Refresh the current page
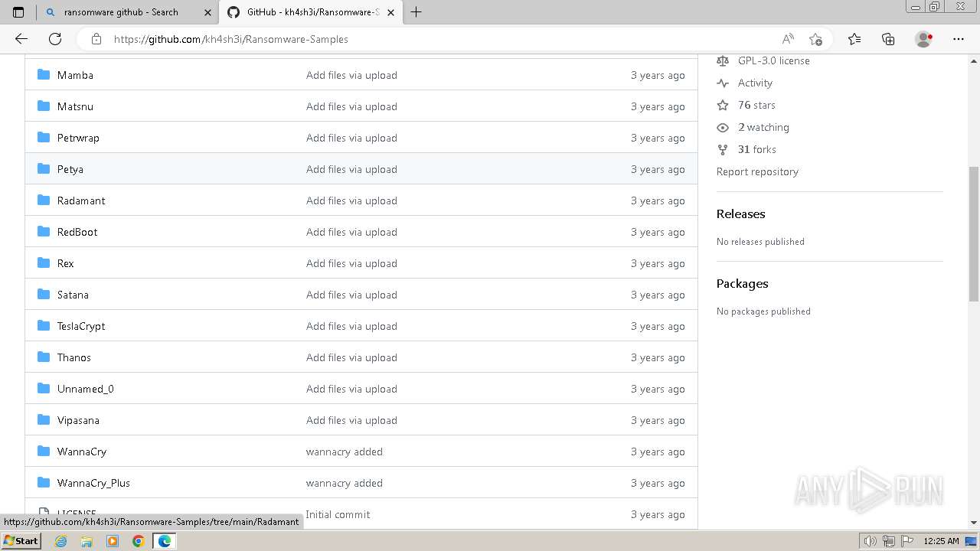980x551 pixels. click(55, 39)
